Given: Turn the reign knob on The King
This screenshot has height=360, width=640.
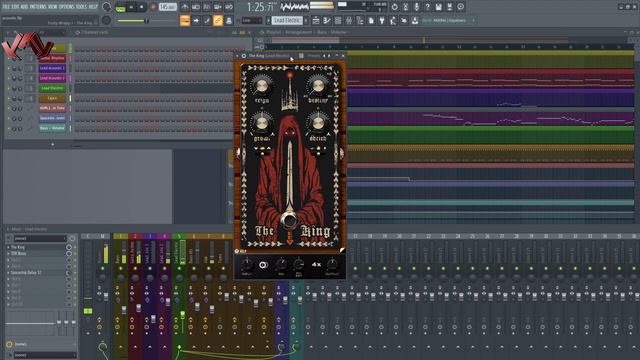Looking at the screenshot, I should (262, 85).
